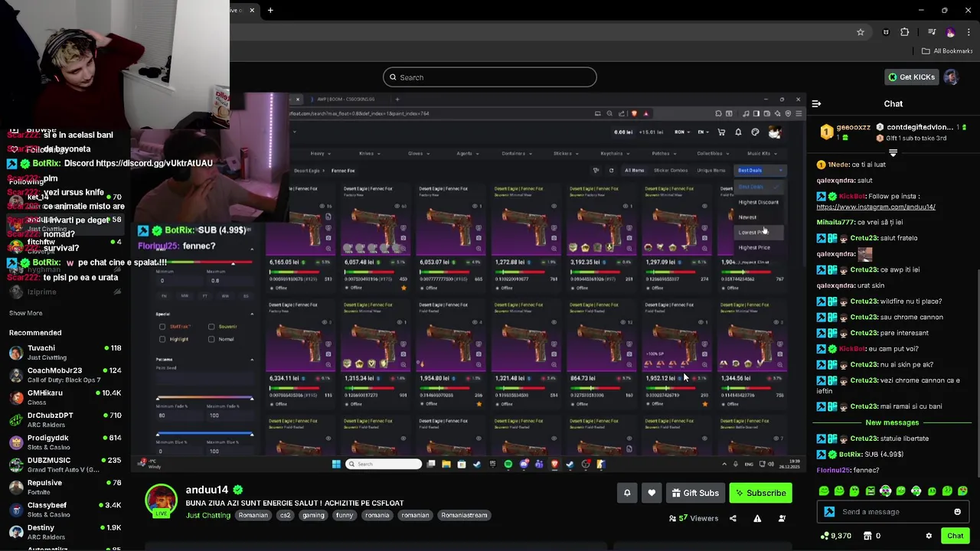Collapse the Special filter section

[x=252, y=314]
